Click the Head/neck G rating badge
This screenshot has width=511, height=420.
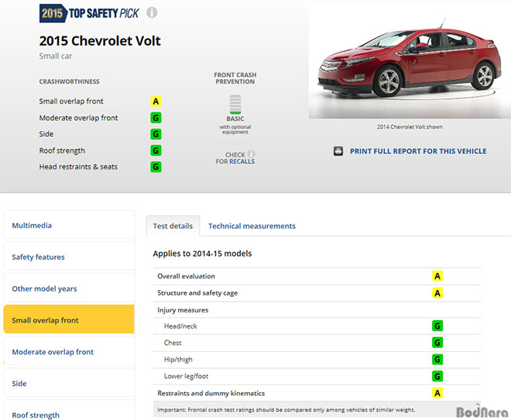[x=437, y=326]
